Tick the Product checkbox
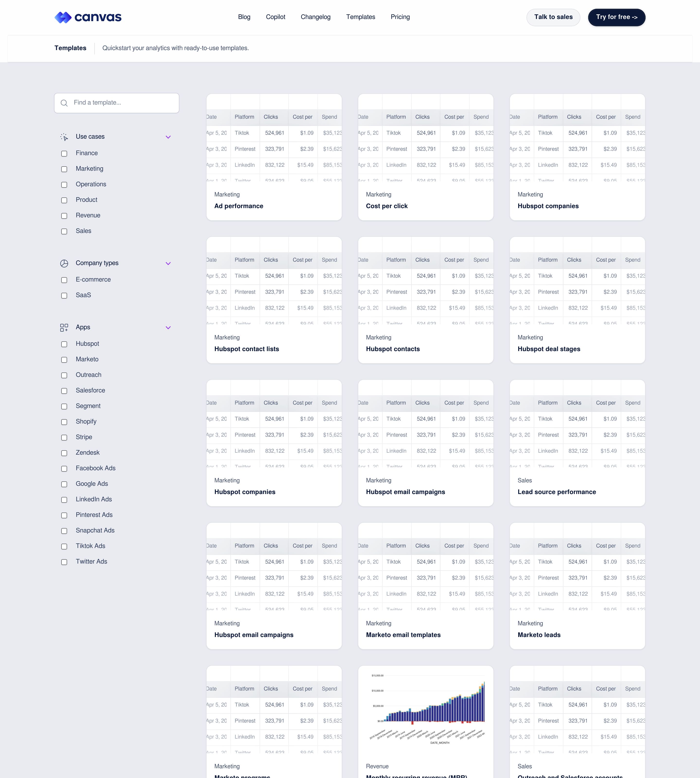This screenshot has width=700, height=778. point(64,201)
